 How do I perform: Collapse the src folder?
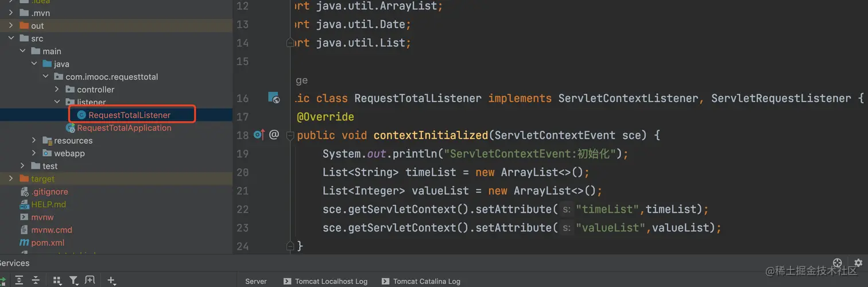tap(11, 38)
